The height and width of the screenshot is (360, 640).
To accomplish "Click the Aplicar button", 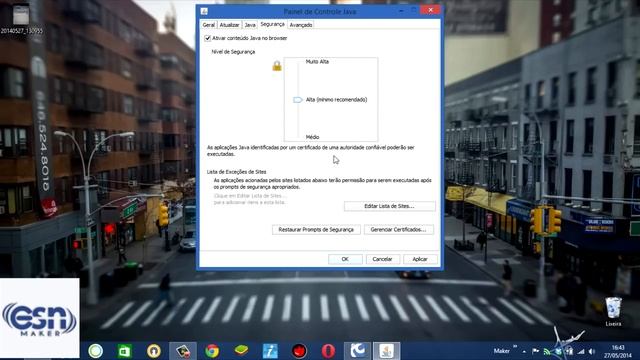I will point(420,259).
